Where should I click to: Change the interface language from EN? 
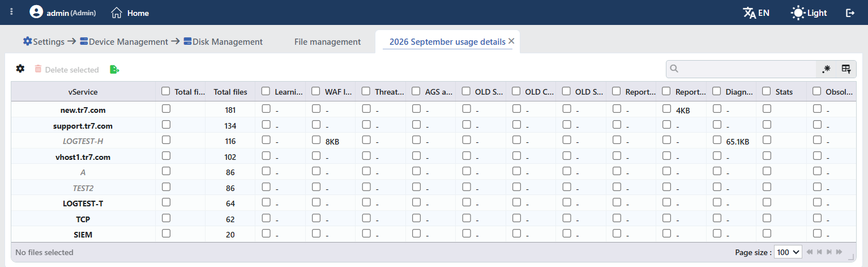click(756, 12)
